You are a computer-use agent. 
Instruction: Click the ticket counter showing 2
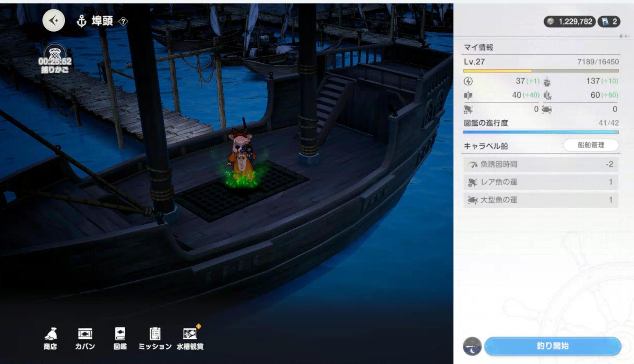click(x=609, y=22)
